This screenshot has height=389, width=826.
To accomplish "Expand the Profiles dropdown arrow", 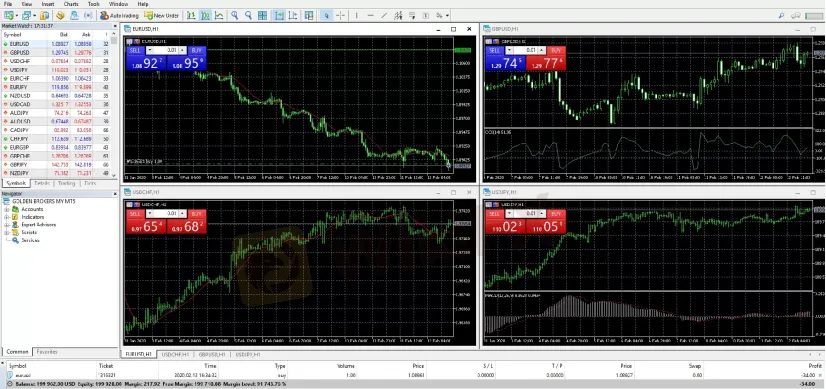I will pyautogui.click(x=35, y=16).
